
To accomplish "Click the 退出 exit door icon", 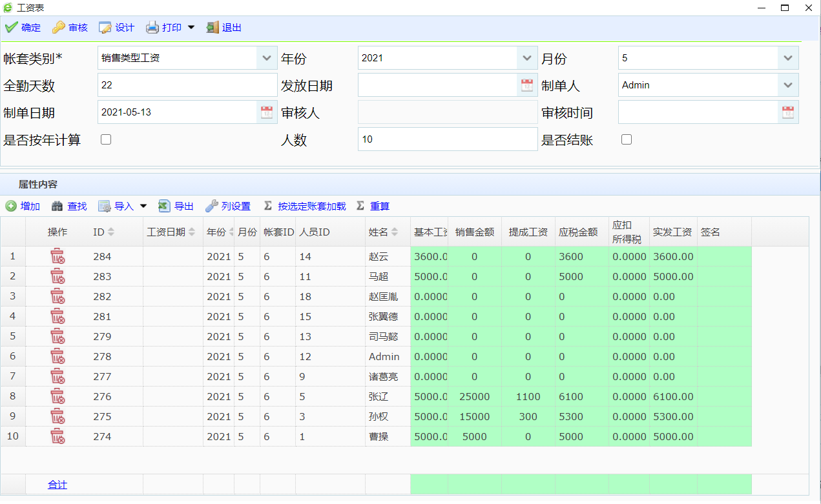I will coord(213,28).
